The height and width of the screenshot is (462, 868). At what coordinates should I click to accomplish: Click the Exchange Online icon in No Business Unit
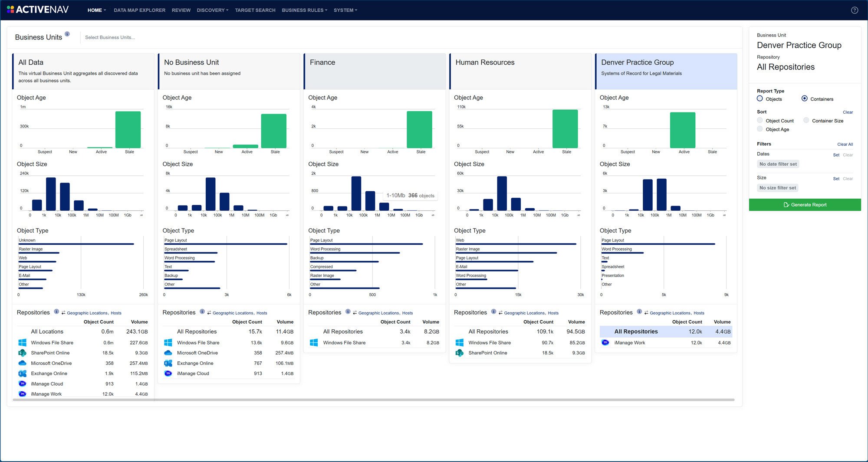click(168, 363)
